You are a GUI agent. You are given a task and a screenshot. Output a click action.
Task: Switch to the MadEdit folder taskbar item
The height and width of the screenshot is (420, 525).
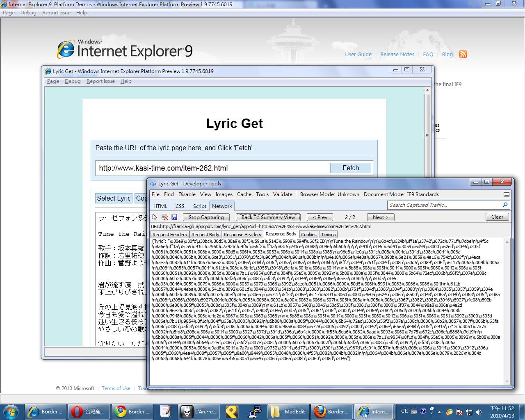pyautogui.click(x=288, y=411)
